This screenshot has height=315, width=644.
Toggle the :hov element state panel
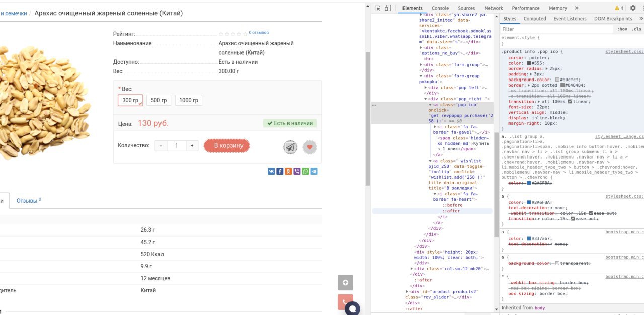(622, 29)
